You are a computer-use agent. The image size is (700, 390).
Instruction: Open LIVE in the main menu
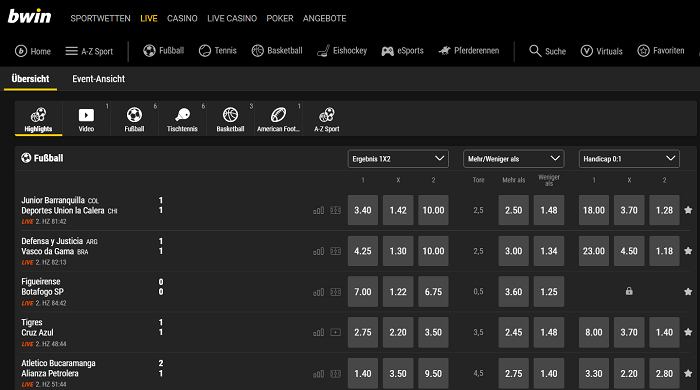point(149,18)
